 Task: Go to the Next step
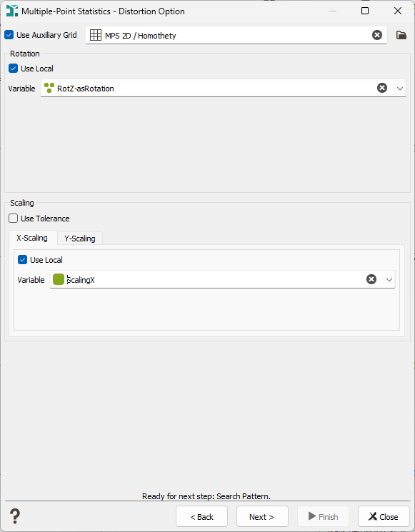[262, 516]
